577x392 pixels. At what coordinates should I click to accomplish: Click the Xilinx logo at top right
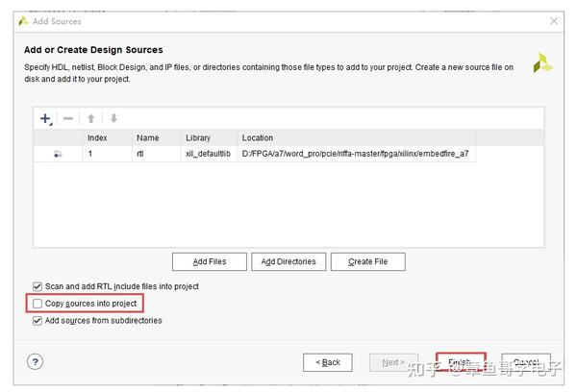click(543, 63)
